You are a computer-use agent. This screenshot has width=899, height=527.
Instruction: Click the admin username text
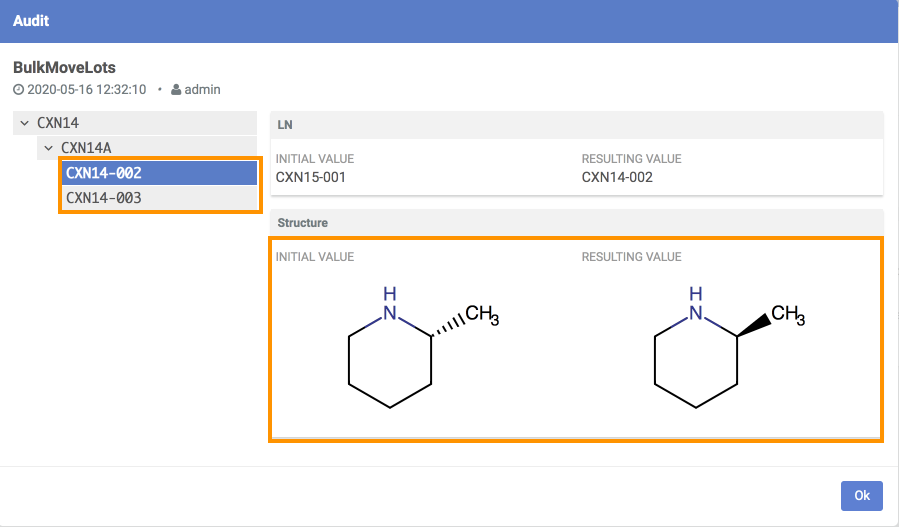[203, 90]
